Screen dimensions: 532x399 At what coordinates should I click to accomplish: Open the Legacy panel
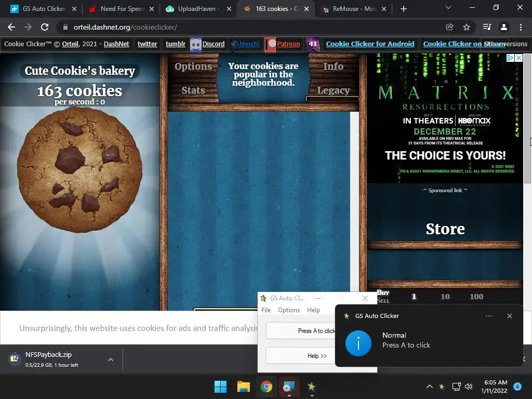(x=333, y=90)
